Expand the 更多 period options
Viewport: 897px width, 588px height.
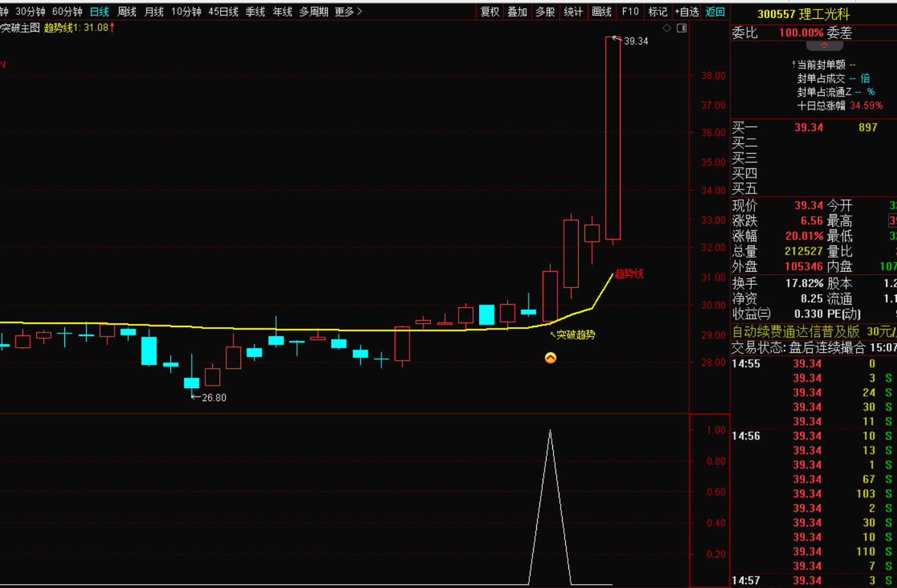tap(349, 12)
